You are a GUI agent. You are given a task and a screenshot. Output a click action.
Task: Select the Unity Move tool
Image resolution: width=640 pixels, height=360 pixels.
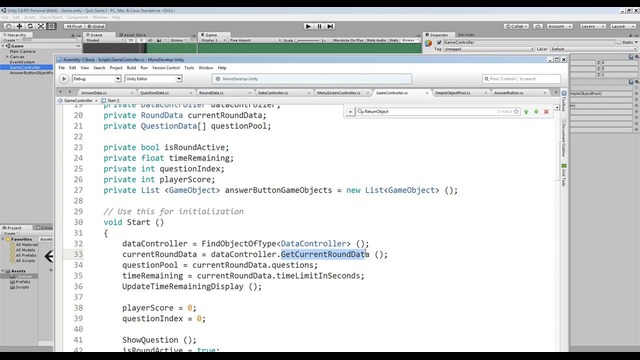(x=19, y=26)
